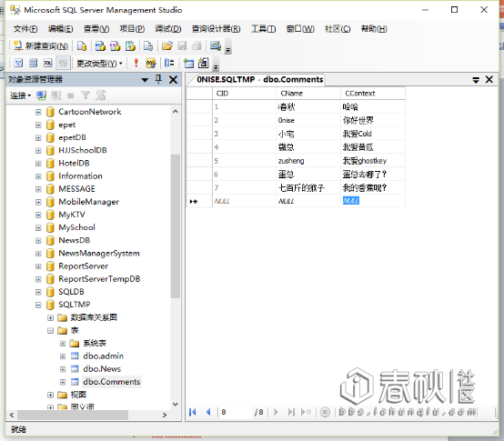The width and height of the screenshot is (504, 441).
Task: Open an Analysis Services XMLA Query
Action: tap(130, 46)
